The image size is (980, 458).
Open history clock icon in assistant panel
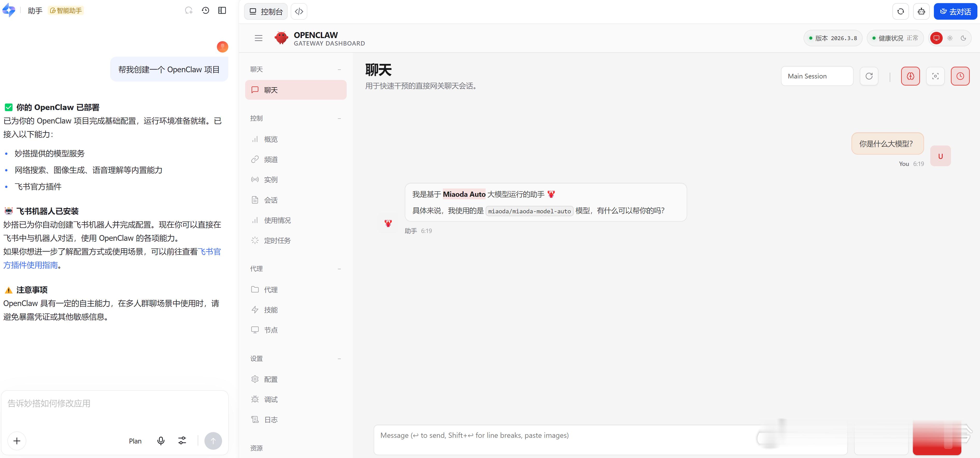205,11
